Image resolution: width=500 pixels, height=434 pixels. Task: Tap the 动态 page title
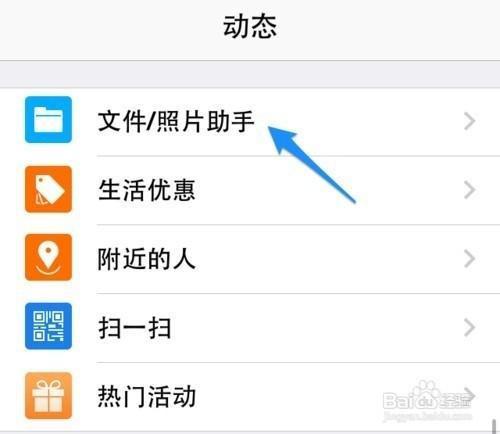click(250, 27)
